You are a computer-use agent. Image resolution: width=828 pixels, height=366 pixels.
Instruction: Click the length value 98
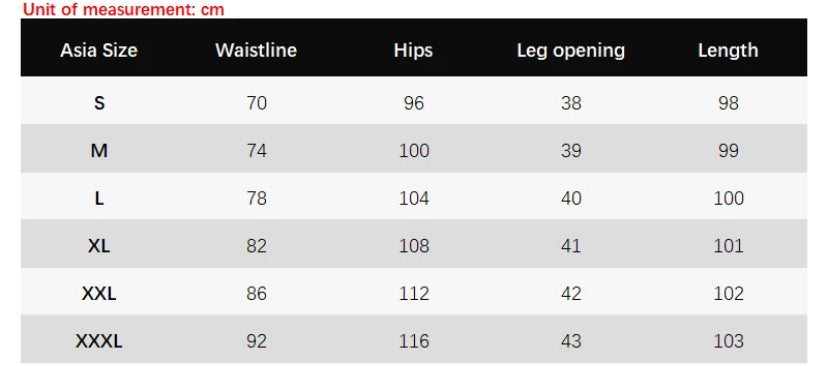728,102
